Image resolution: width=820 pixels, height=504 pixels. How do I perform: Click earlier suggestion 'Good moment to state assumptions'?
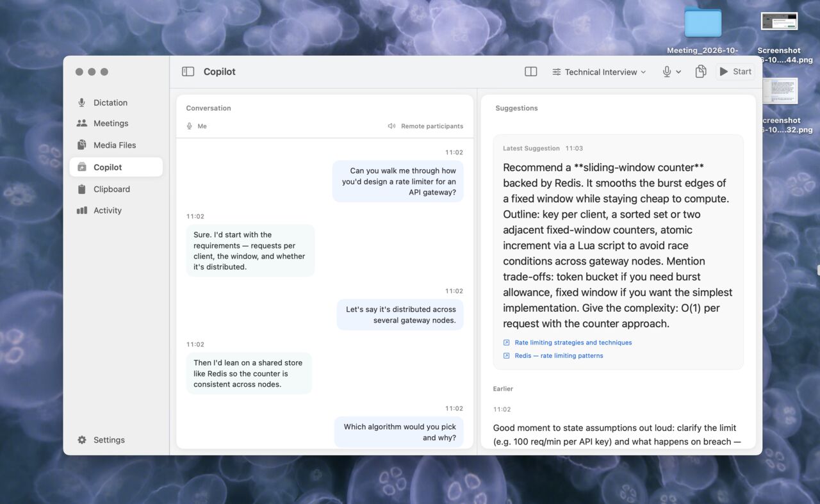click(x=618, y=435)
